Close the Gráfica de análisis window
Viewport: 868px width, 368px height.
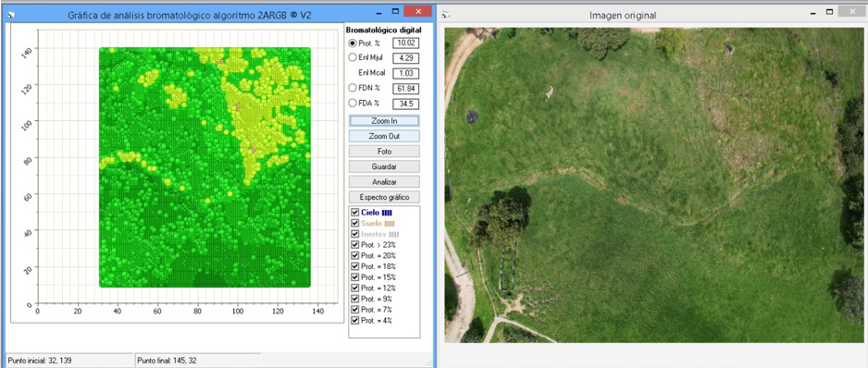click(x=418, y=11)
